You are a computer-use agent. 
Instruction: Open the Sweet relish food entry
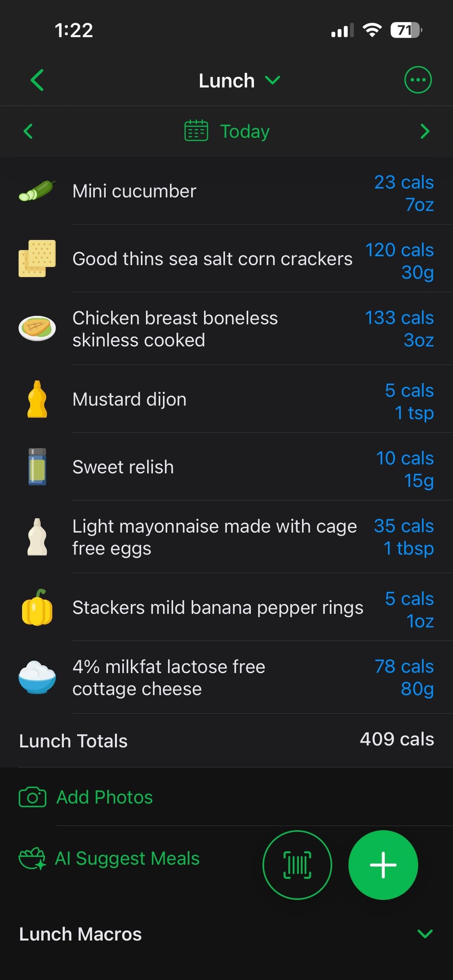123,467
